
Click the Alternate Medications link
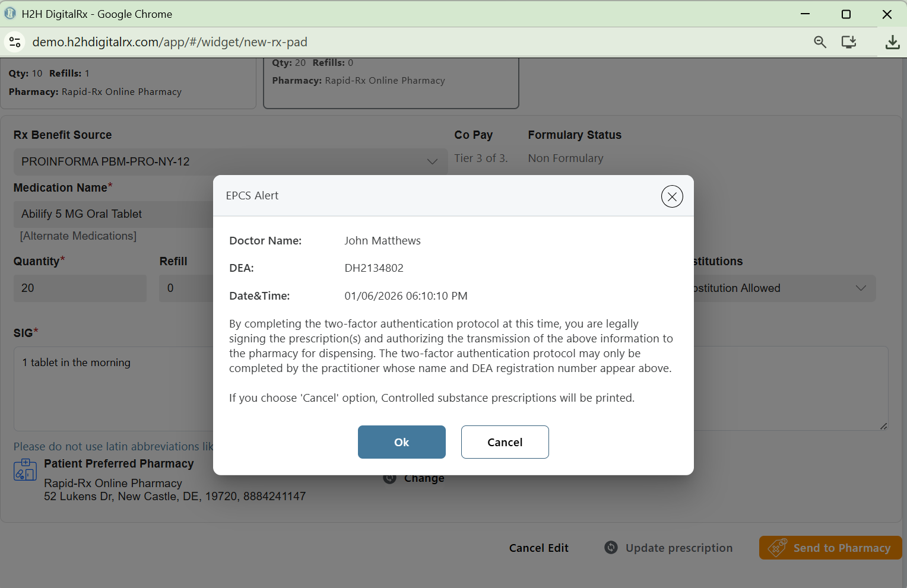coord(78,236)
